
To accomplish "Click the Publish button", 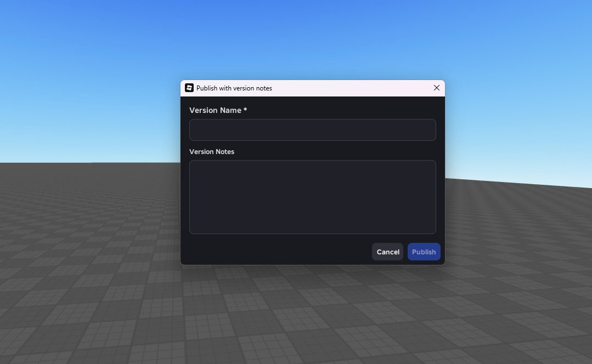I will [424, 252].
